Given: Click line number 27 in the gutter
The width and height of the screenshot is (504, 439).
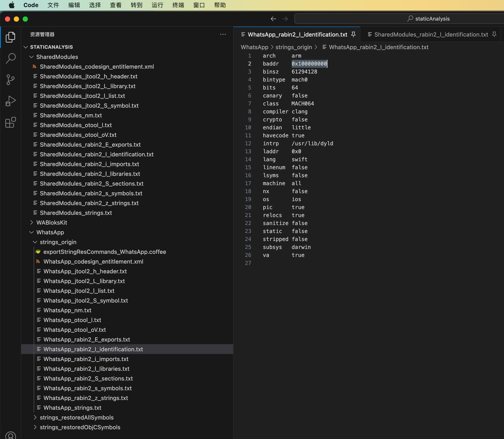Looking at the screenshot, I should 248,263.
